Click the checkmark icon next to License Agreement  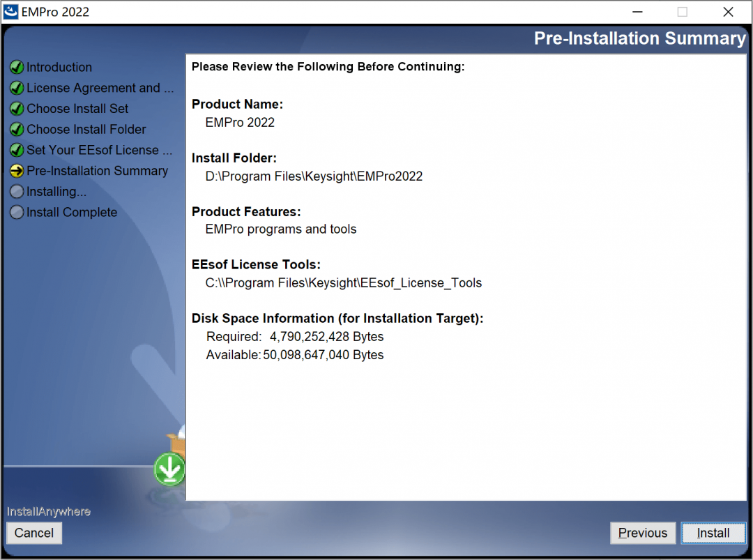(x=17, y=89)
